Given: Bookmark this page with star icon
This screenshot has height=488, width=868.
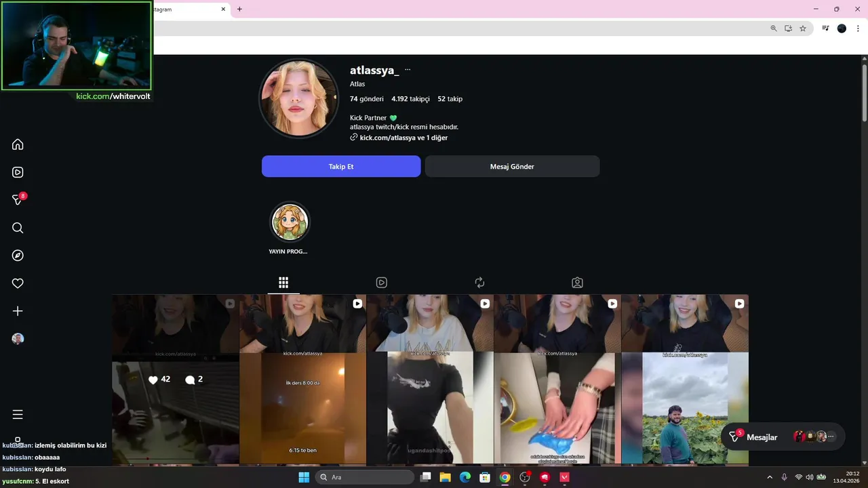Looking at the screenshot, I should coord(803,28).
